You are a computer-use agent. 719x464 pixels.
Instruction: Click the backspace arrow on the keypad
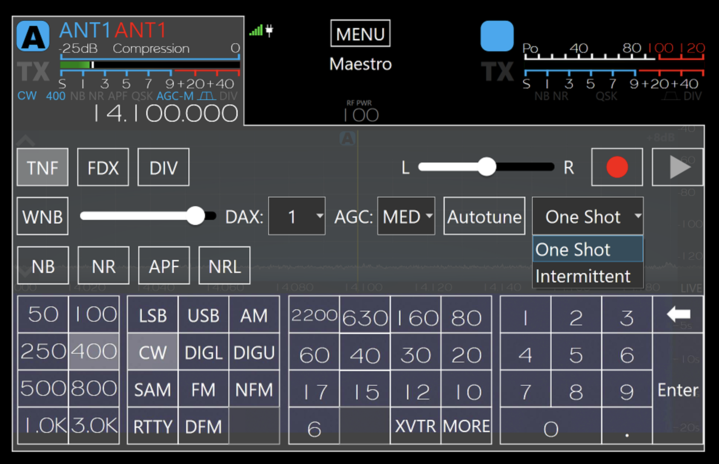[x=678, y=315]
